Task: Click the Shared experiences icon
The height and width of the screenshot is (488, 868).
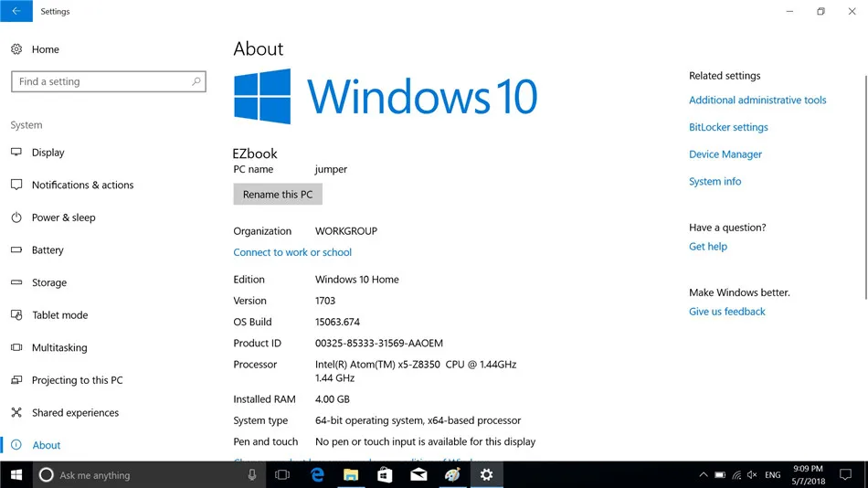Action: click(x=16, y=413)
